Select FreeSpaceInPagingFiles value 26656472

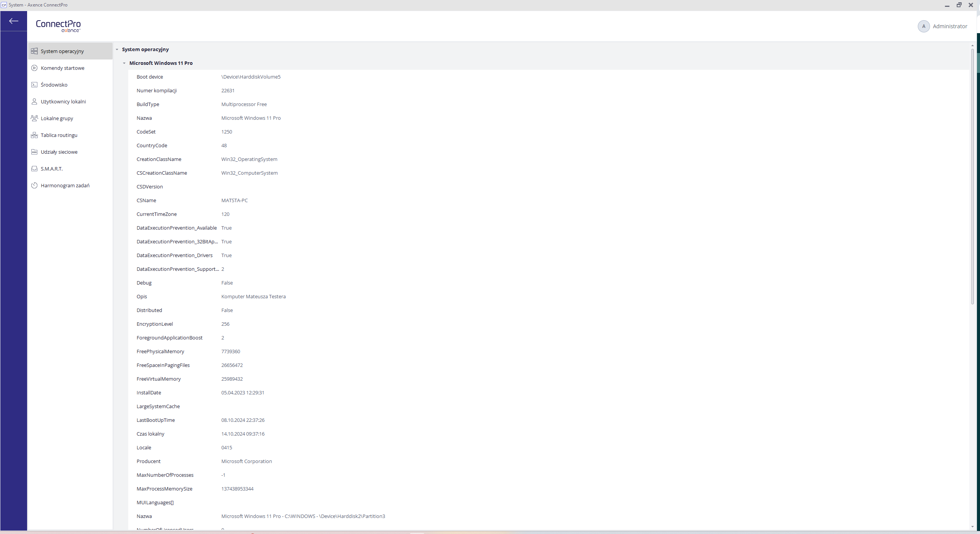coord(232,365)
